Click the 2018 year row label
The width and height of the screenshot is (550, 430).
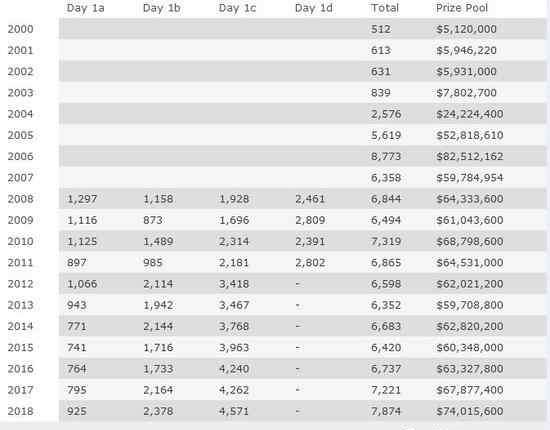(21, 411)
